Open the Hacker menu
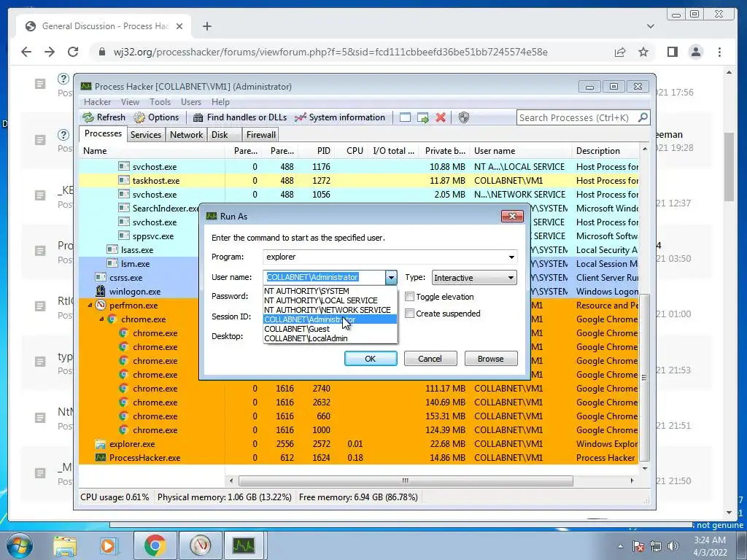 (97, 102)
